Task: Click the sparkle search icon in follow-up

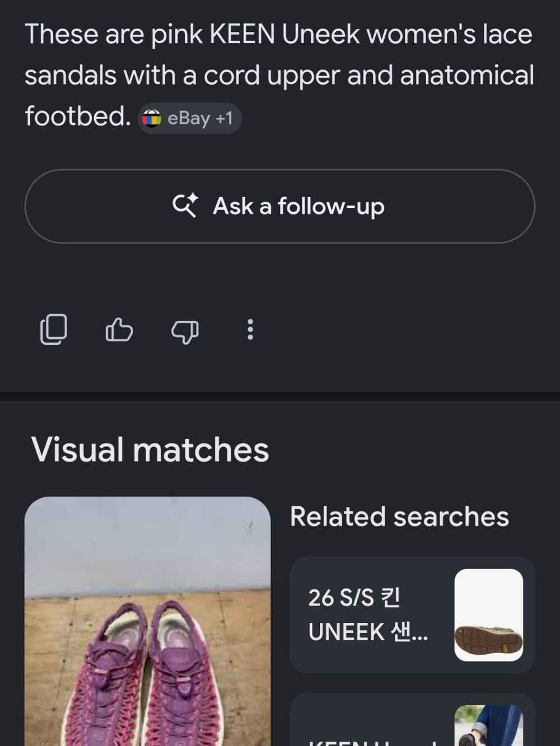Action: 185,206
